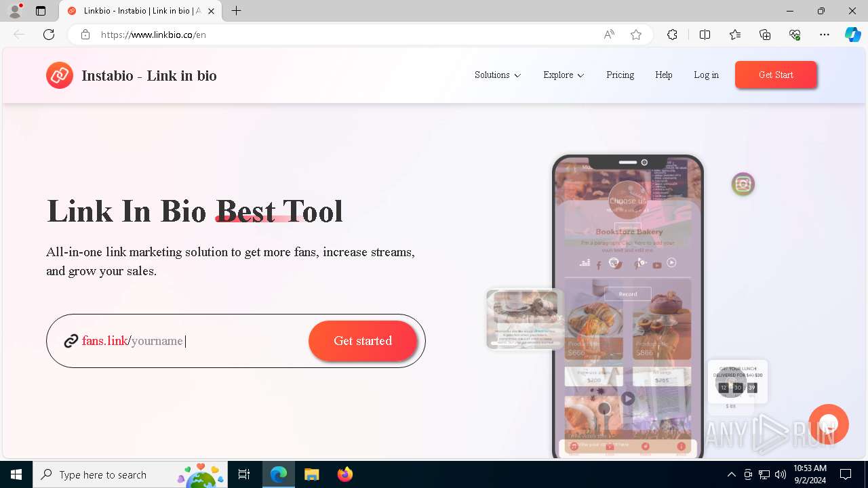Click the lunch delivery countdown card
This screenshot has width=868, height=488.
(x=738, y=382)
